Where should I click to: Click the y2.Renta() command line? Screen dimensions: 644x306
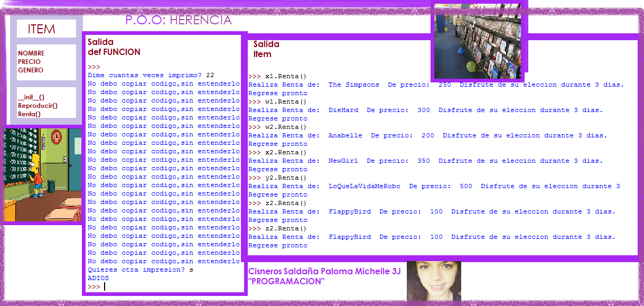click(x=277, y=178)
